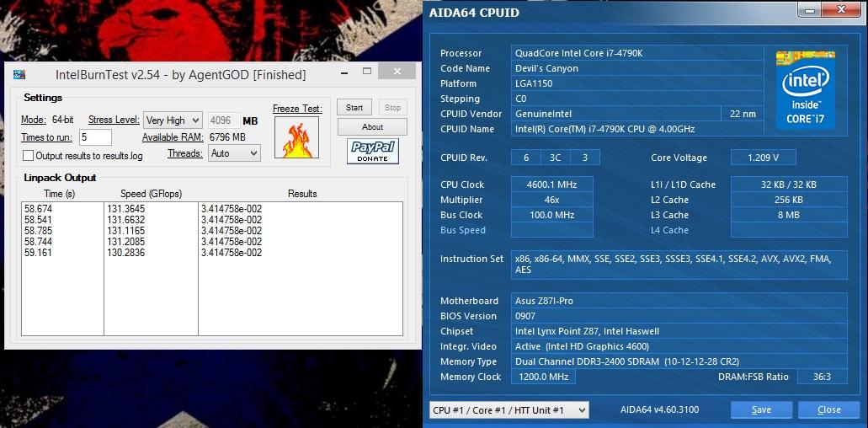Click the Multiplier 46x value
The height and width of the screenshot is (428, 868).
click(552, 200)
